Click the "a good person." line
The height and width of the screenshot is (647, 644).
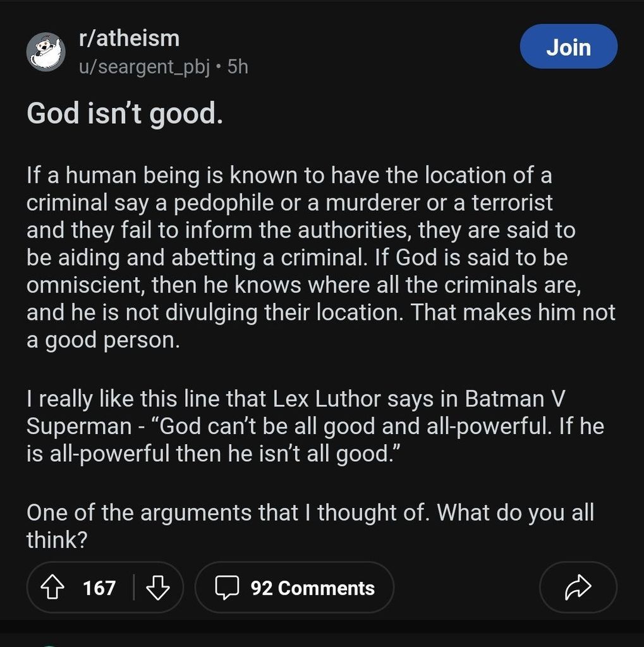coord(103,340)
